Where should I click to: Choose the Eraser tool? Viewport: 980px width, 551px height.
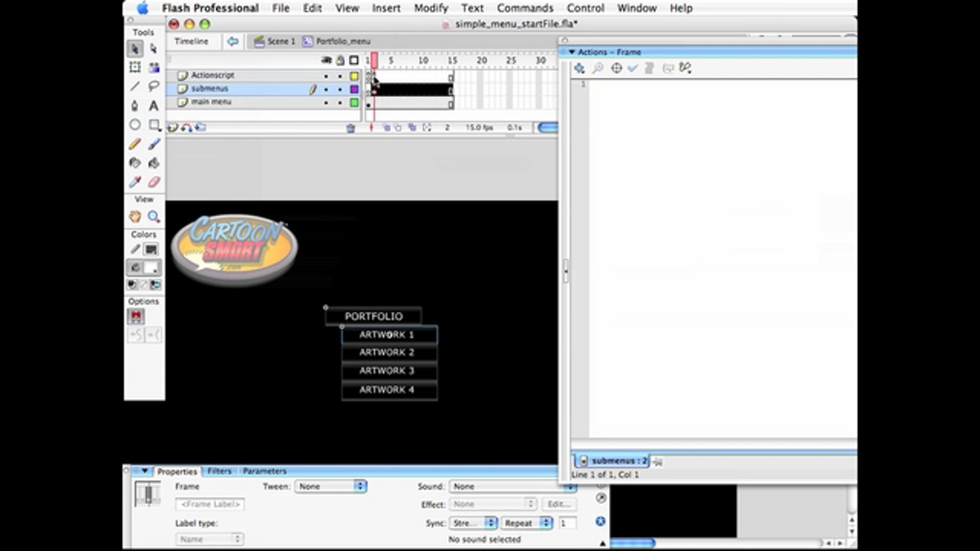(154, 182)
